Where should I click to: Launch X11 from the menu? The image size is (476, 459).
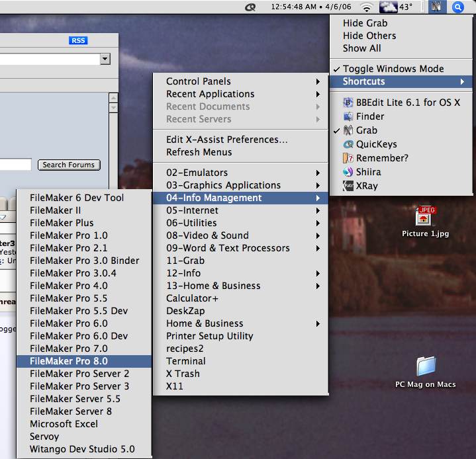pos(241,386)
